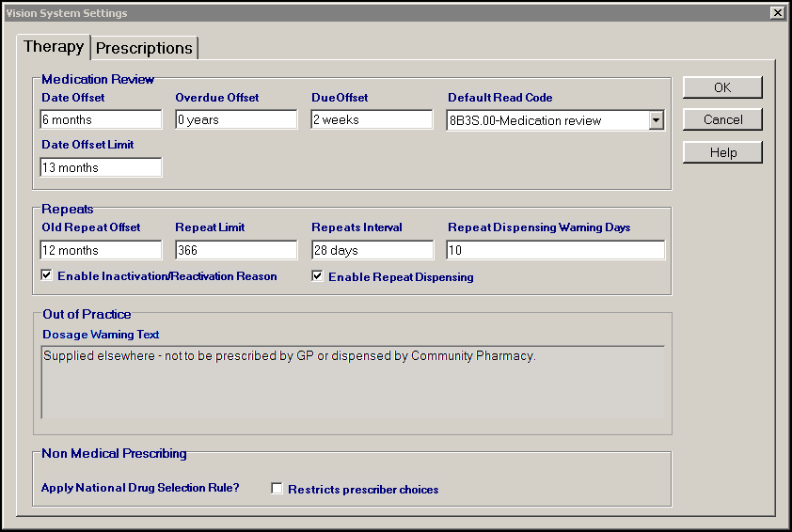
Task: Toggle Enable Inactivation/Reactivation Reason checkbox
Action: coord(47,276)
